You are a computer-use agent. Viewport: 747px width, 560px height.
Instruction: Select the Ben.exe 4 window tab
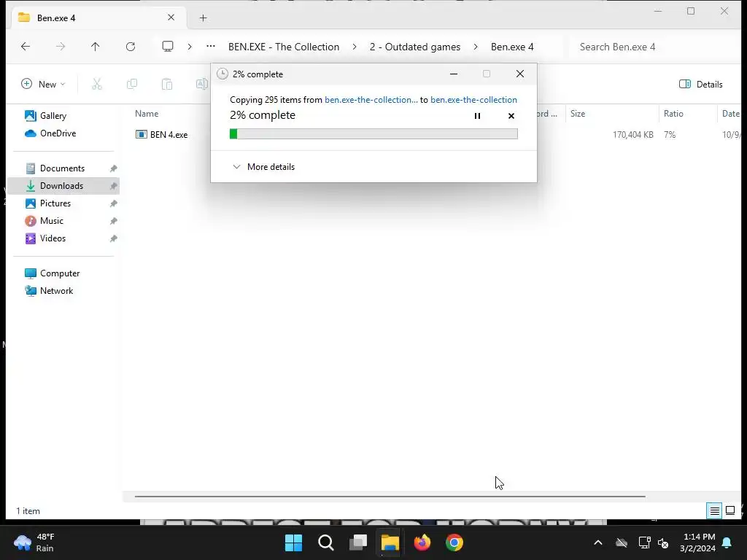pos(98,18)
